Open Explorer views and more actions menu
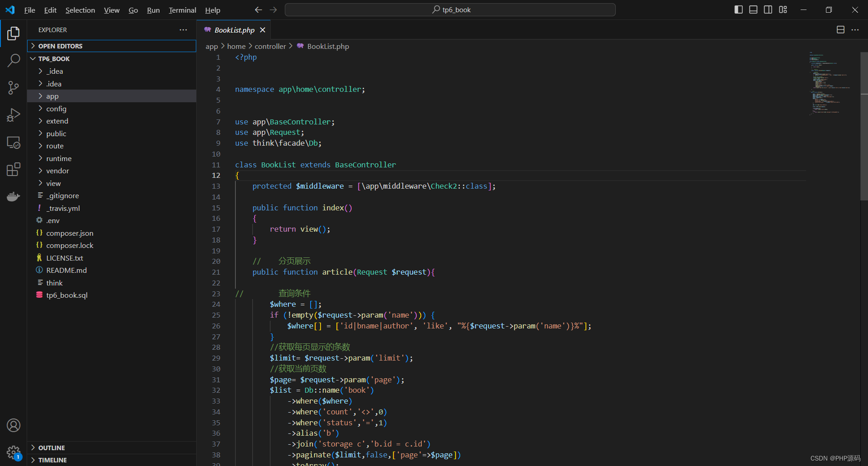Viewport: 868px width, 466px height. 183,30
